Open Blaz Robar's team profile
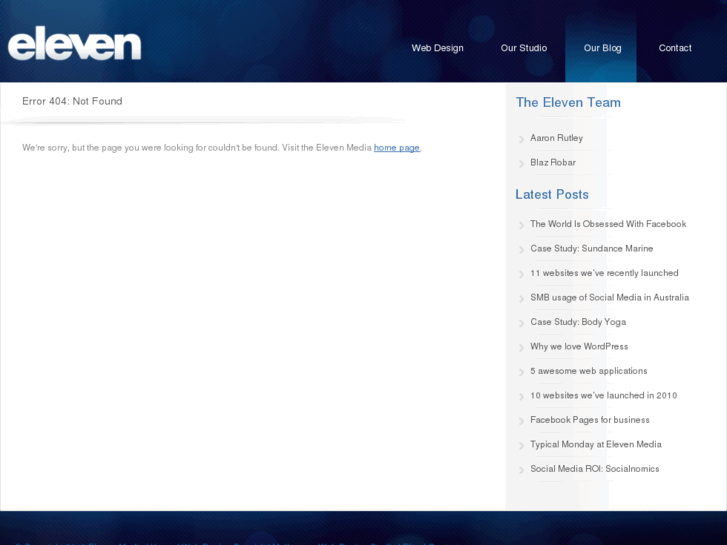 click(553, 162)
